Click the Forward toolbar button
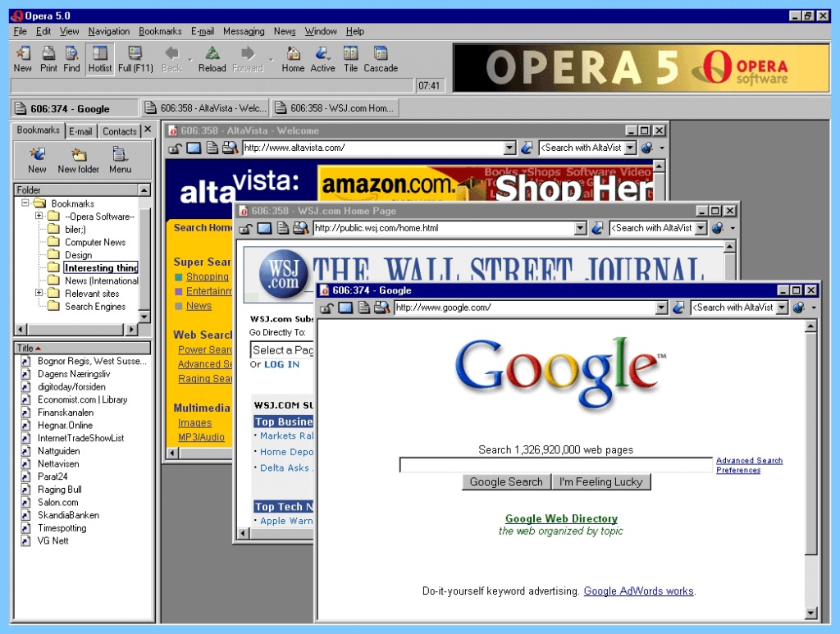 248,59
